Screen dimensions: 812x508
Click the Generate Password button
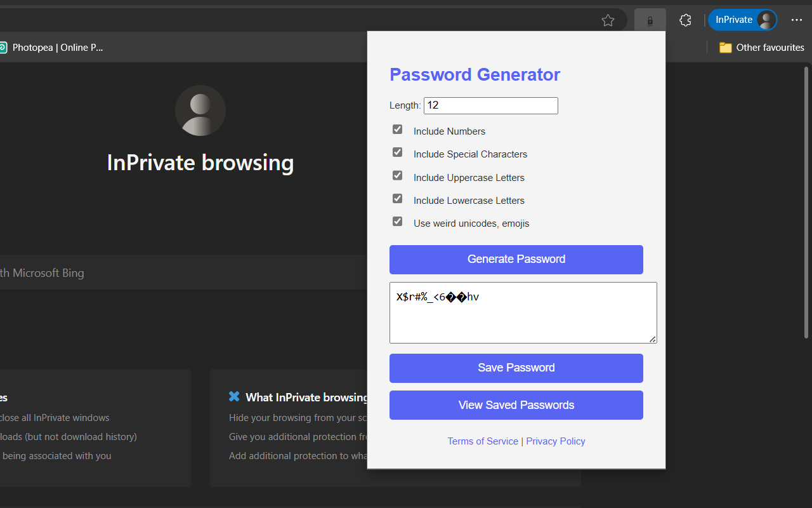(x=516, y=259)
